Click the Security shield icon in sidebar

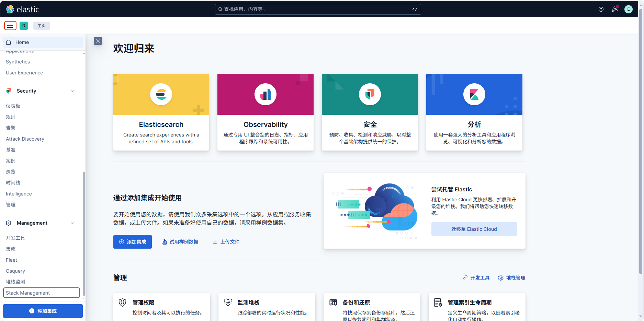[x=9, y=91]
